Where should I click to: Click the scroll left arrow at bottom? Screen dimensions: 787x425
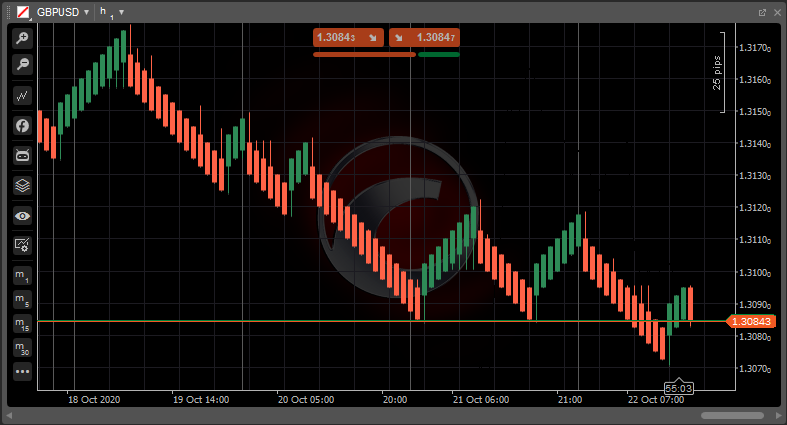click(9, 415)
